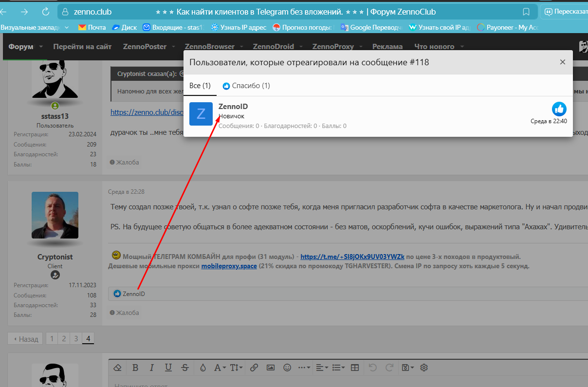Follow the zenno.club/disc link in post
The image size is (588, 387).
[x=147, y=112]
